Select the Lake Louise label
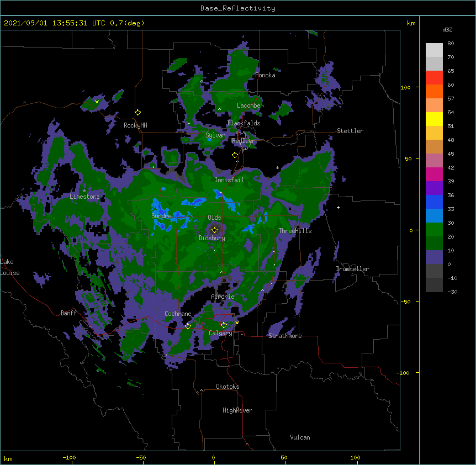This screenshot has width=476, height=465. click(x=10, y=267)
